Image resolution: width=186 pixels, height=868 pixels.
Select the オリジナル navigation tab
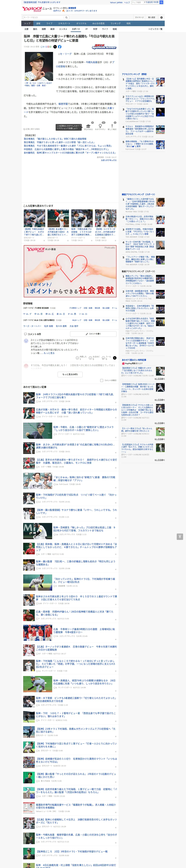coord(81,24)
